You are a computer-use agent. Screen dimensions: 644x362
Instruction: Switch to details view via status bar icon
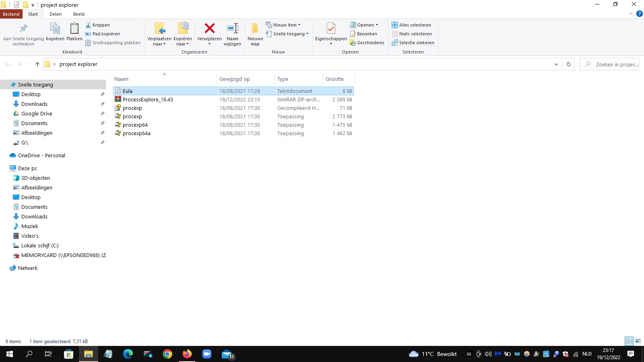(x=630, y=341)
